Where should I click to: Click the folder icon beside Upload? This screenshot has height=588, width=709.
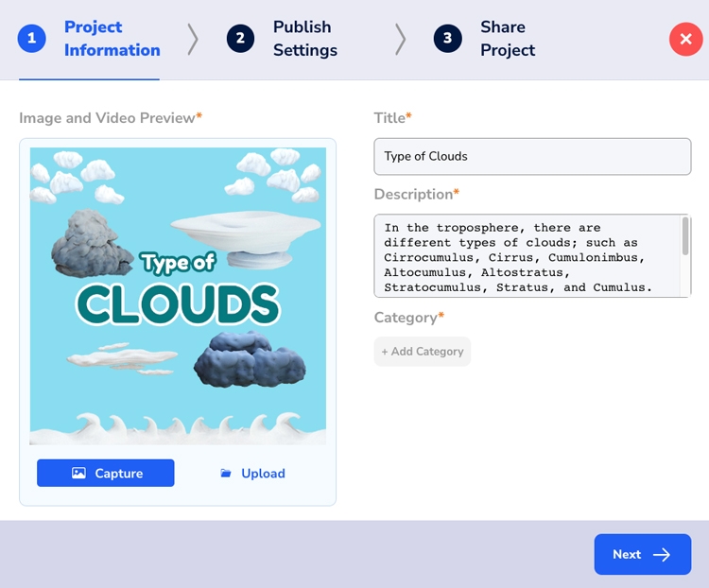point(226,474)
